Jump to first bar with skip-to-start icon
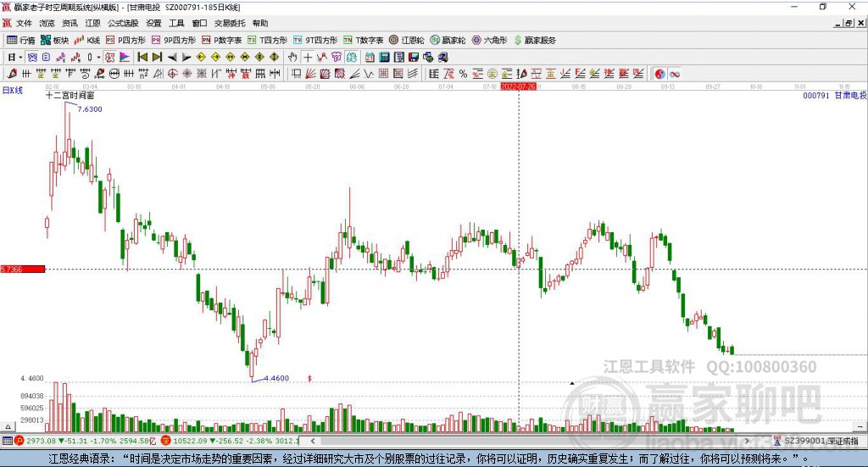The image size is (868, 467). (142, 57)
